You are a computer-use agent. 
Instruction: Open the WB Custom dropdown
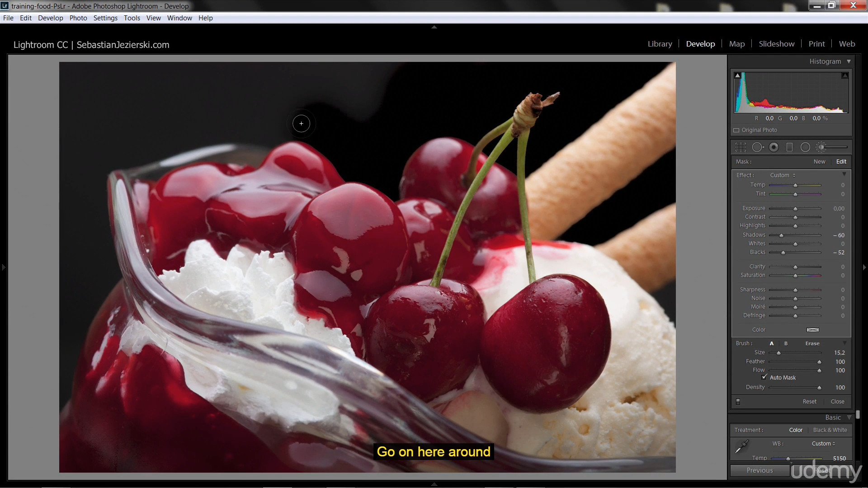pyautogui.click(x=823, y=444)
